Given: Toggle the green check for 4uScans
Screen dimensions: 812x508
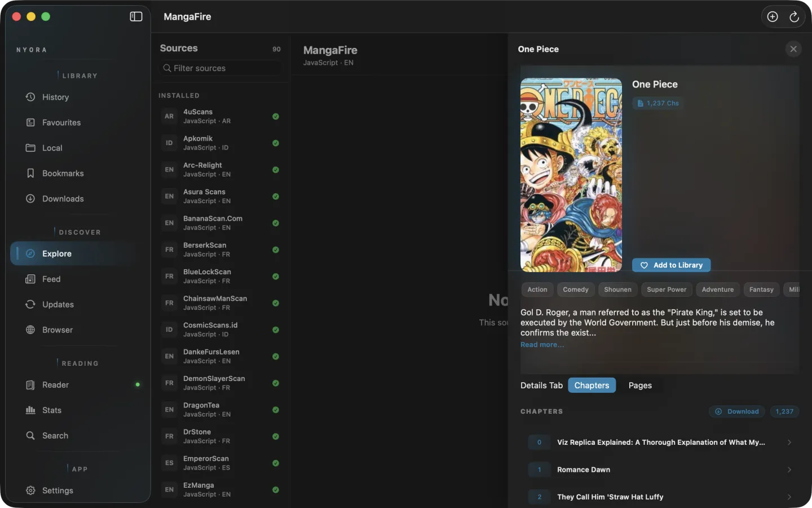Looking at the screenshot, I should [x=276, y=116].
